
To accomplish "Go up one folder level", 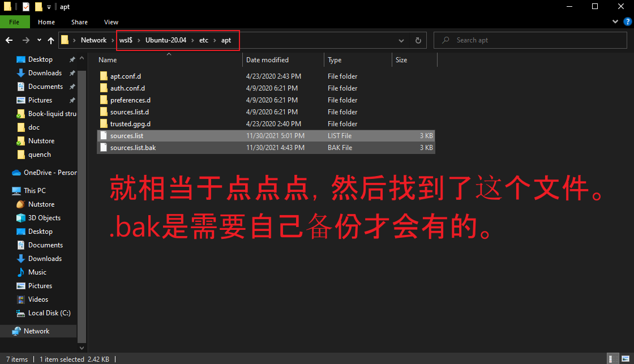I will pos(51,40).
